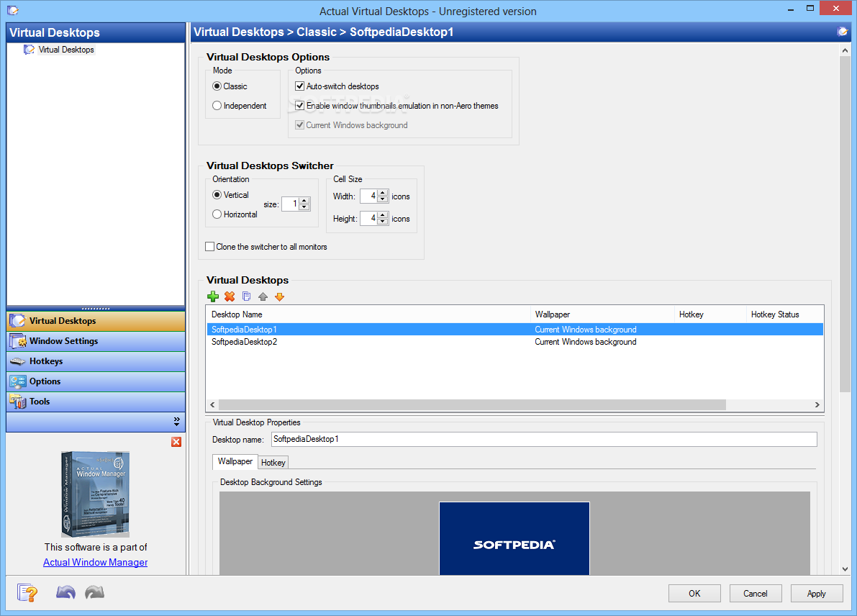
Task: Click the red X Delete desktop icon
Action: (x=230, y=296)
